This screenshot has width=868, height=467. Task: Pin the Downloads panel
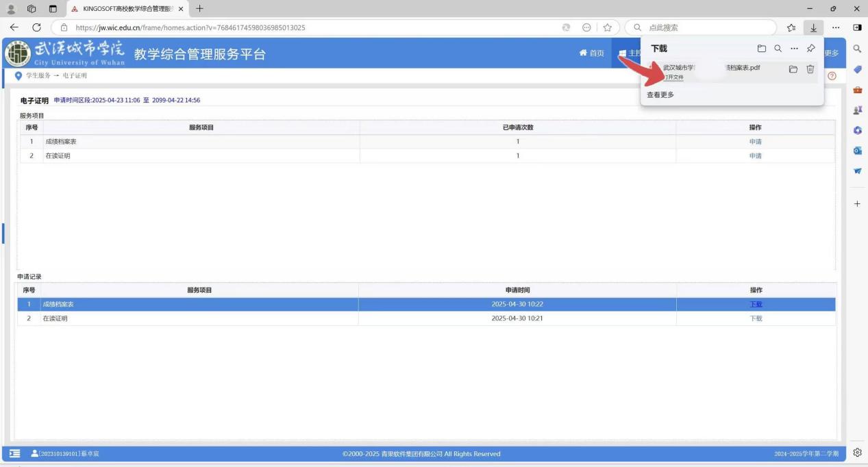click(810, 49)
